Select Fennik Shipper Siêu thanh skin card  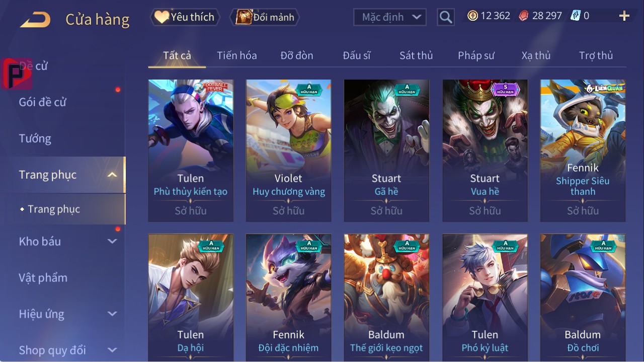(583, 151)
